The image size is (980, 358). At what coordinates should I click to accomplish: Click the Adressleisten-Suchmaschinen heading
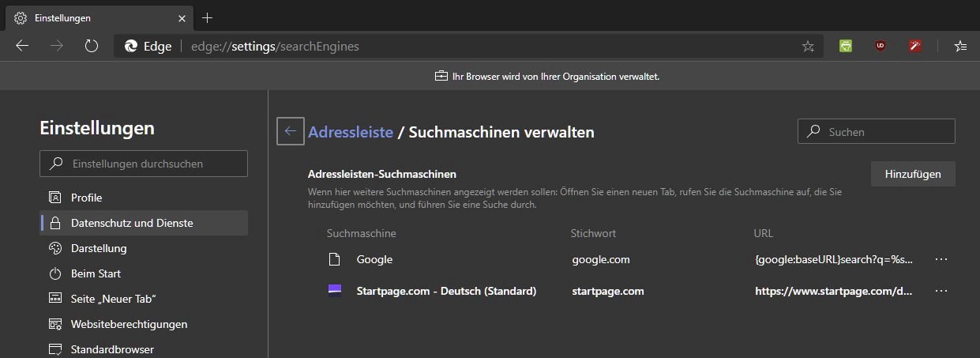[x=382, y=174]
